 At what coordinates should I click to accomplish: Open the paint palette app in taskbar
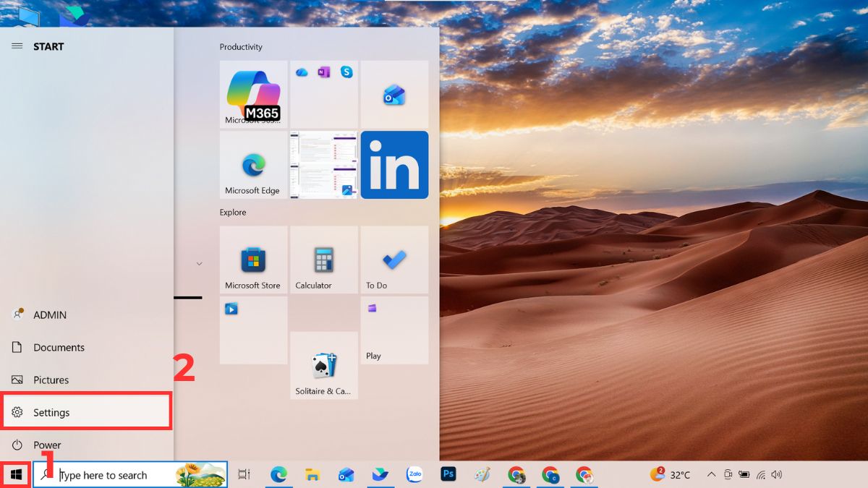482,475
